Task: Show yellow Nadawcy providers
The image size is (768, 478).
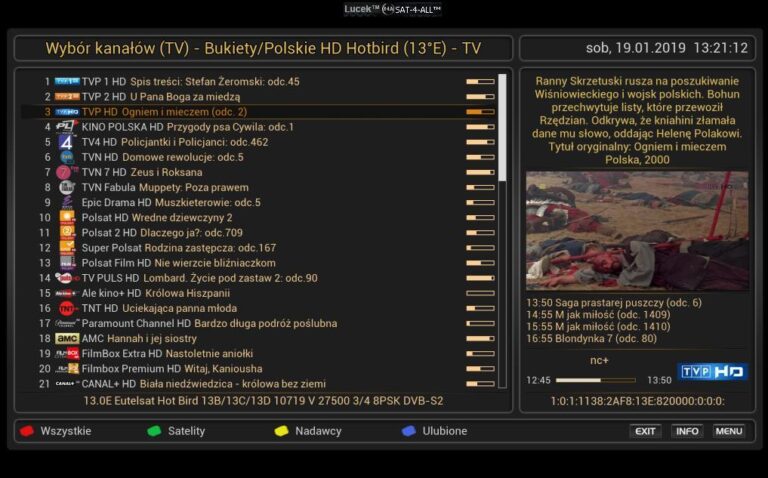Action: coord(308,431)
